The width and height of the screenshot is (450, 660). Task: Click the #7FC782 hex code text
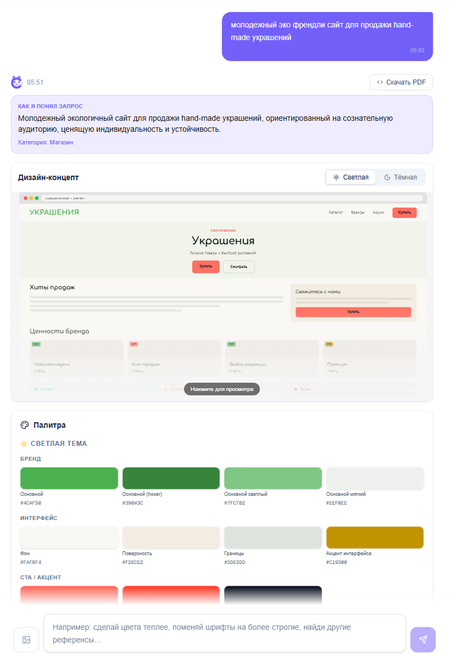tap(234, 503)
